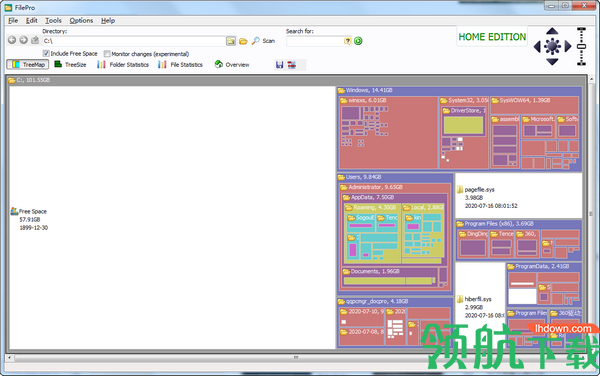
Task: Switch to the TreeSize view
Action: tap(70, 65)
